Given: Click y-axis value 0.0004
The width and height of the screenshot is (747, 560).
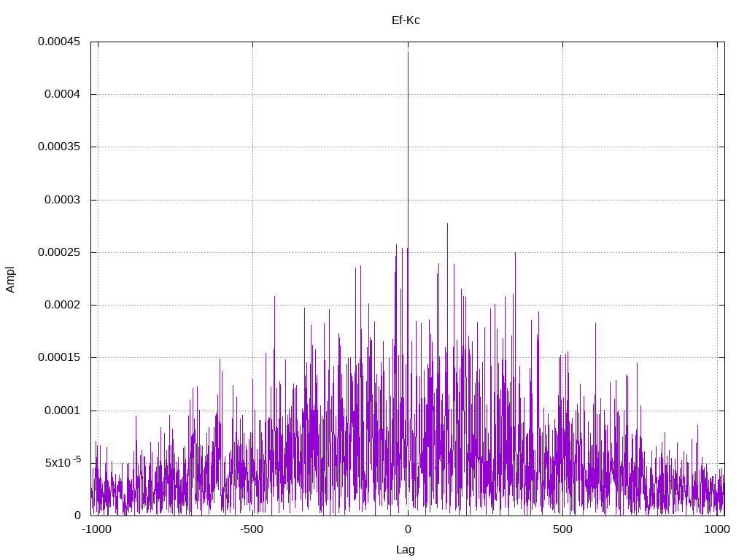Looking at the screenshot, I should click(63, 94).
